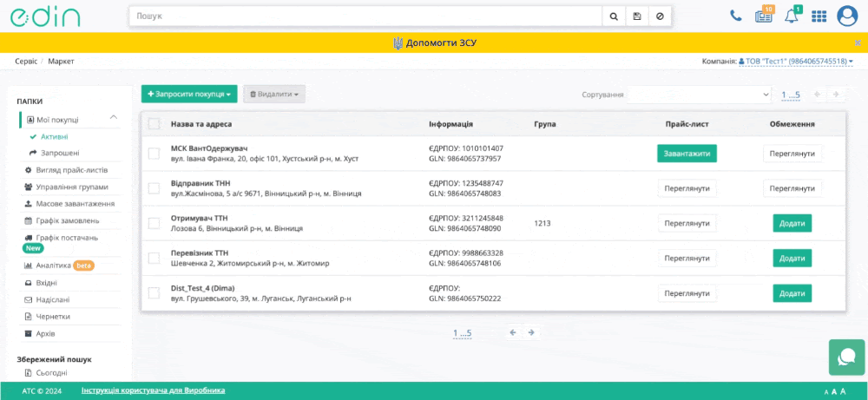This screenshot has height=400, width=868.
Task: Go to previous page arrow below table
Action: 513,332
